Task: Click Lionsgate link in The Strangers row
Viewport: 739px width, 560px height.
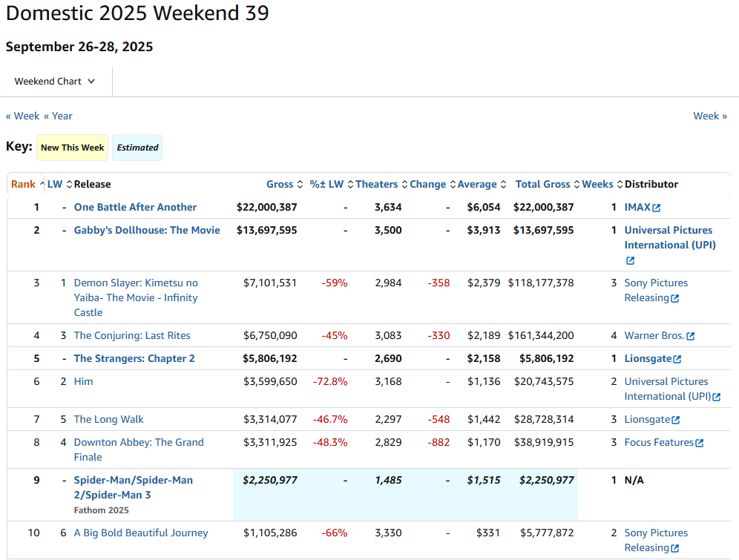Action: (x=648, y=359)
